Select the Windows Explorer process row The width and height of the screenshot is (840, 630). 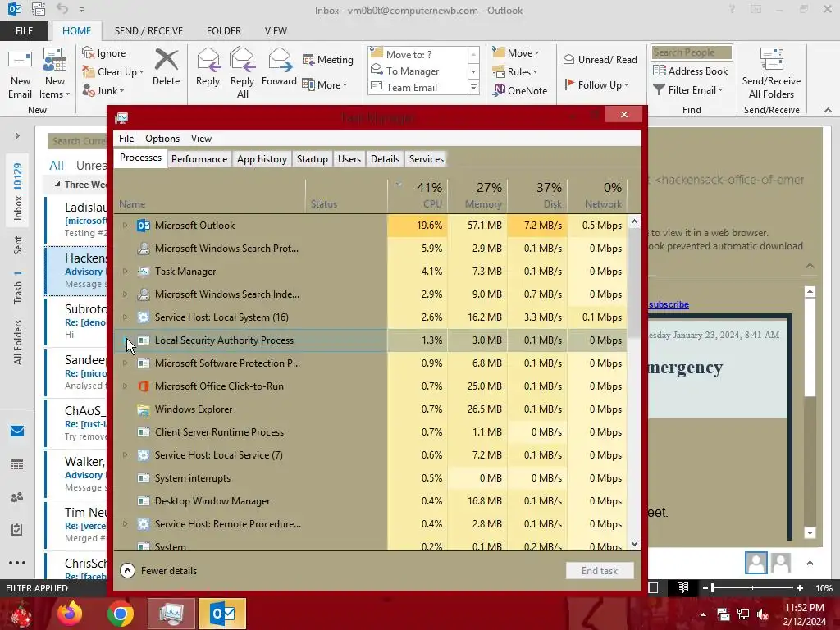pos(371,409)
